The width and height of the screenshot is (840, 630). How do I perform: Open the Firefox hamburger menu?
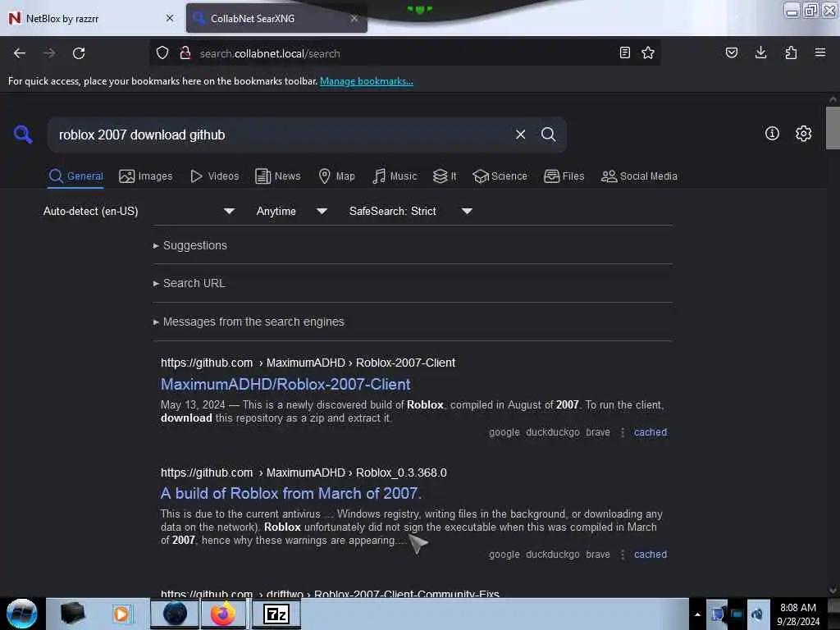(x=820, y=52)
